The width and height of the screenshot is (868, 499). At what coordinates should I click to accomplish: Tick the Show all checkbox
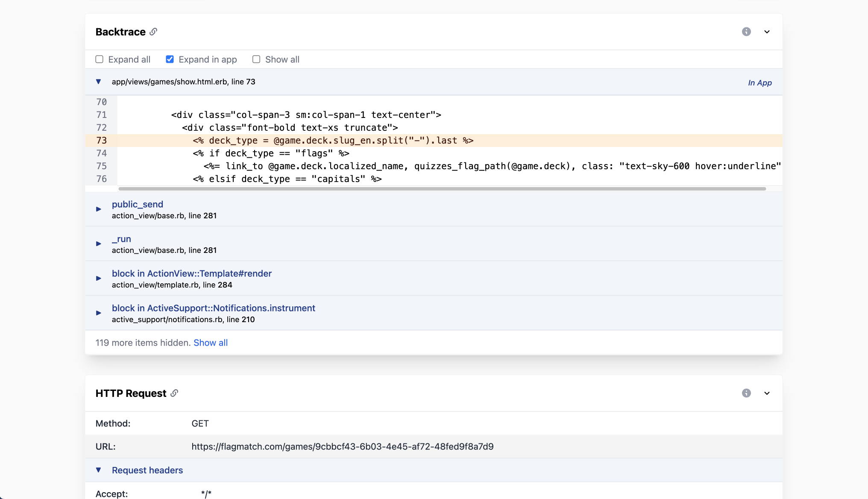[256, 59]
